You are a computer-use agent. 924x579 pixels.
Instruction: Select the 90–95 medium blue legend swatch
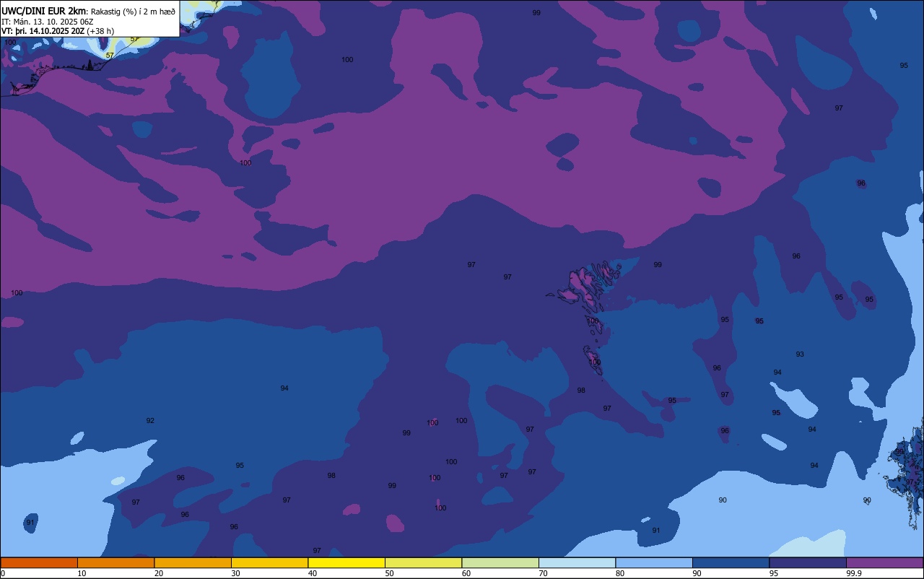(x=731, y=562)
